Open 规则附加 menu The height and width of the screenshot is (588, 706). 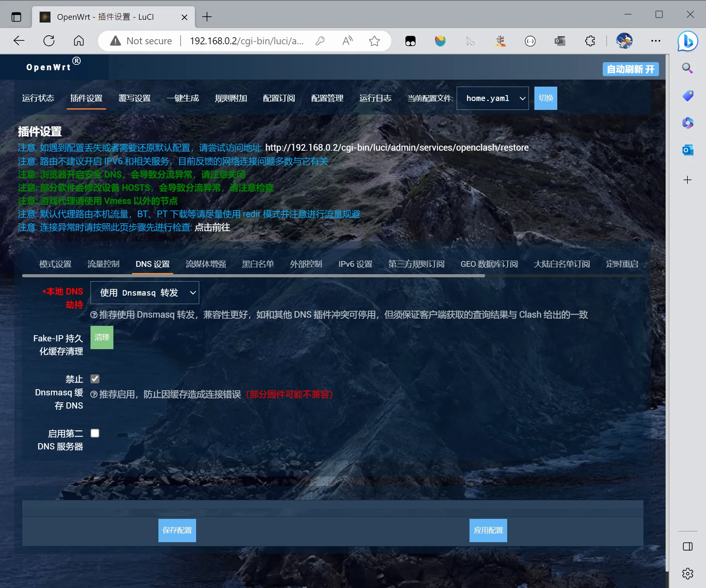coord(231,98)
